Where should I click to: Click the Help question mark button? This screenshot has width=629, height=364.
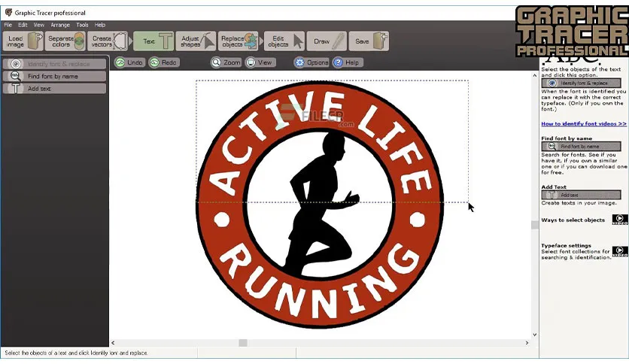[348, 62]
